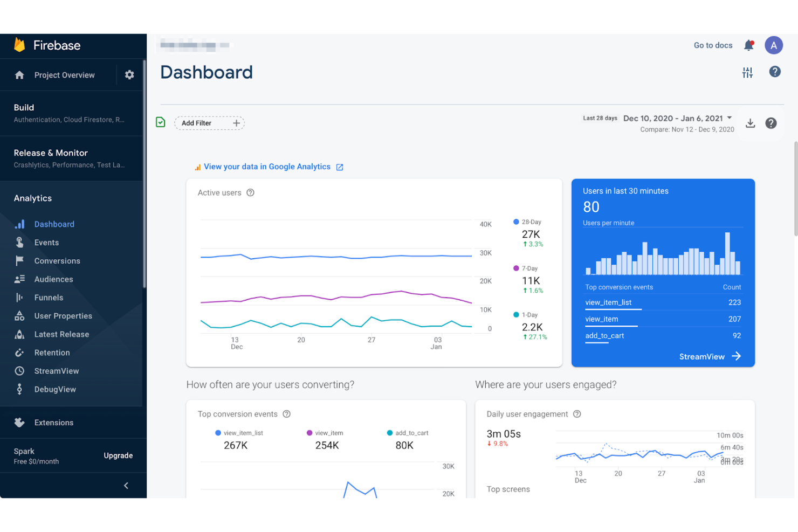This screenshot has height=532, width=798.
Task: Open the dashboard customization sliders icon
Action: point(747,72)
